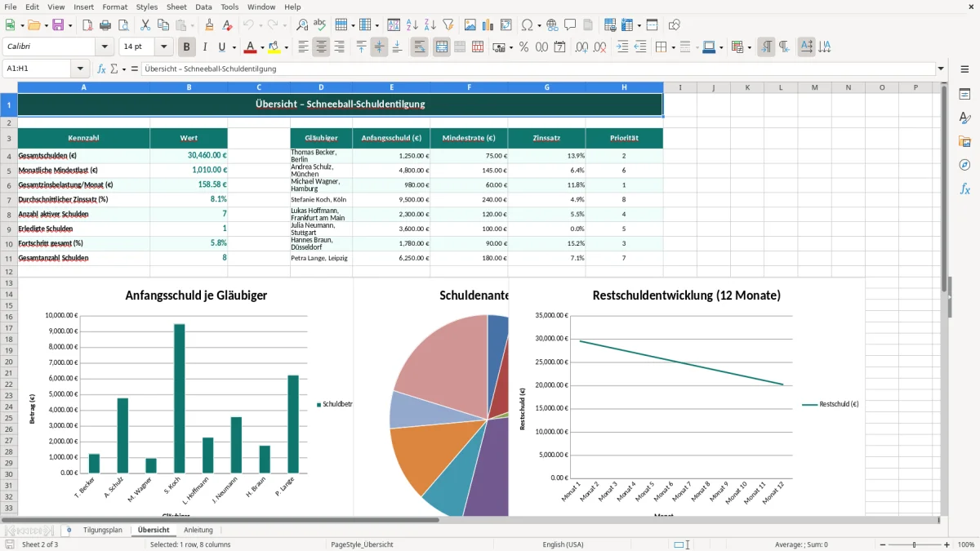Open the font color dropdown arrow
Screen dimensions: 980x551
(262, 47)
